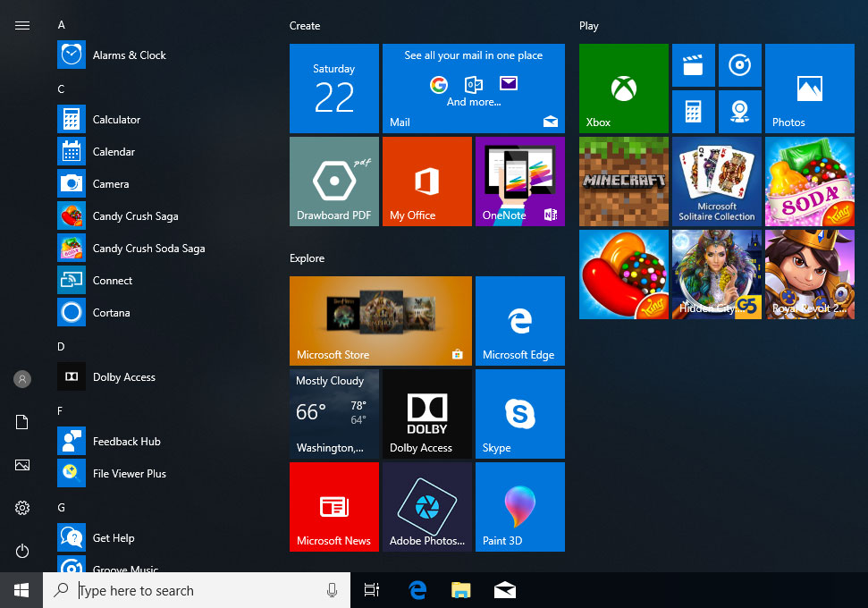Screen dimensions: 868x608
Task: Launch Edge from the taskbar
Action: [x=418, y=590]
